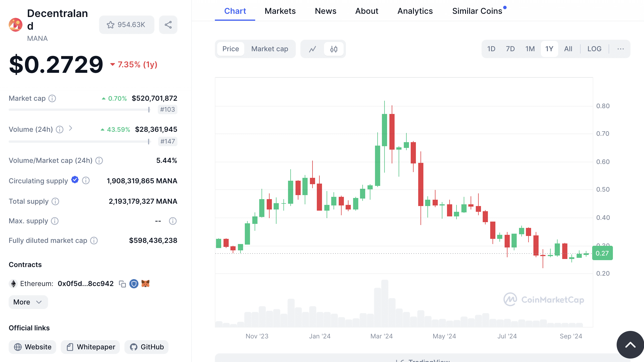Click the 0.27 current price label on chart

602,253
